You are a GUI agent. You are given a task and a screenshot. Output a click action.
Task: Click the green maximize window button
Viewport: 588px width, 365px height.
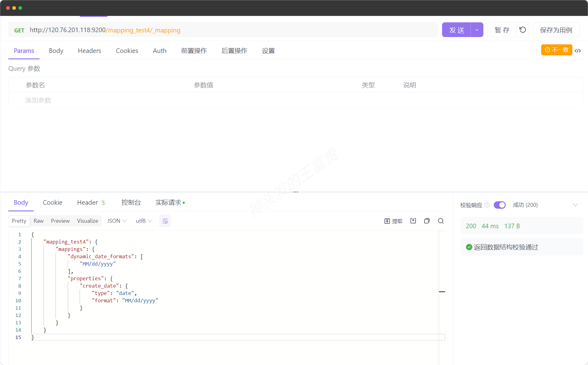tap(20, 8)
